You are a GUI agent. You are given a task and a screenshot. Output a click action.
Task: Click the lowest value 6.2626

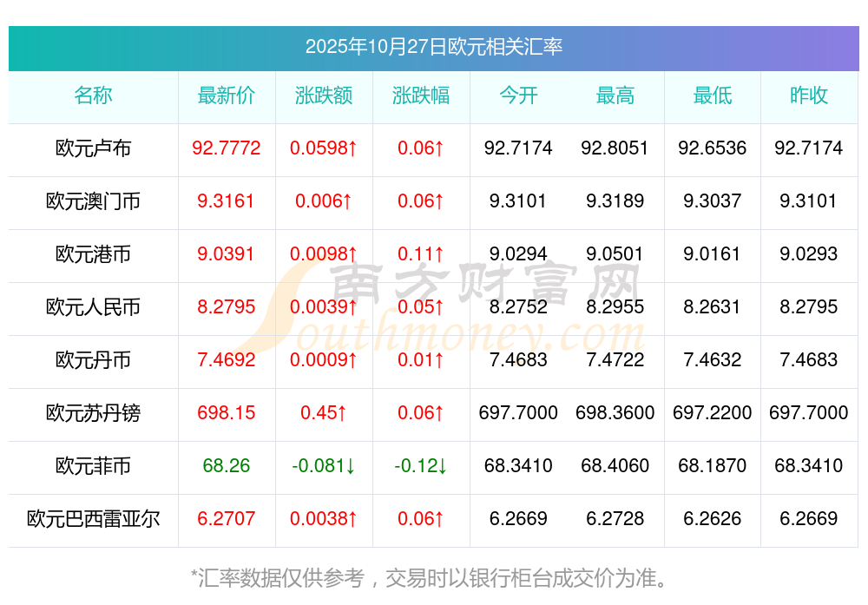(x=713, y=519)
